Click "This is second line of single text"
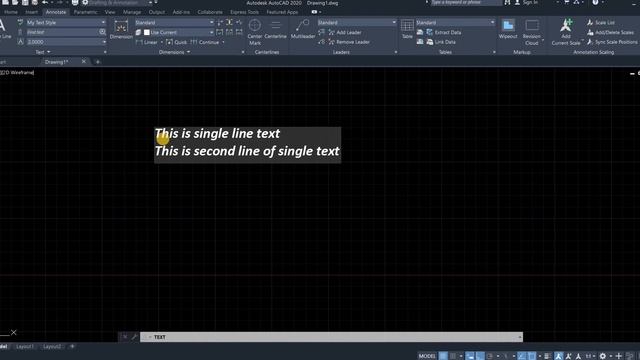 tap(247, 151)
